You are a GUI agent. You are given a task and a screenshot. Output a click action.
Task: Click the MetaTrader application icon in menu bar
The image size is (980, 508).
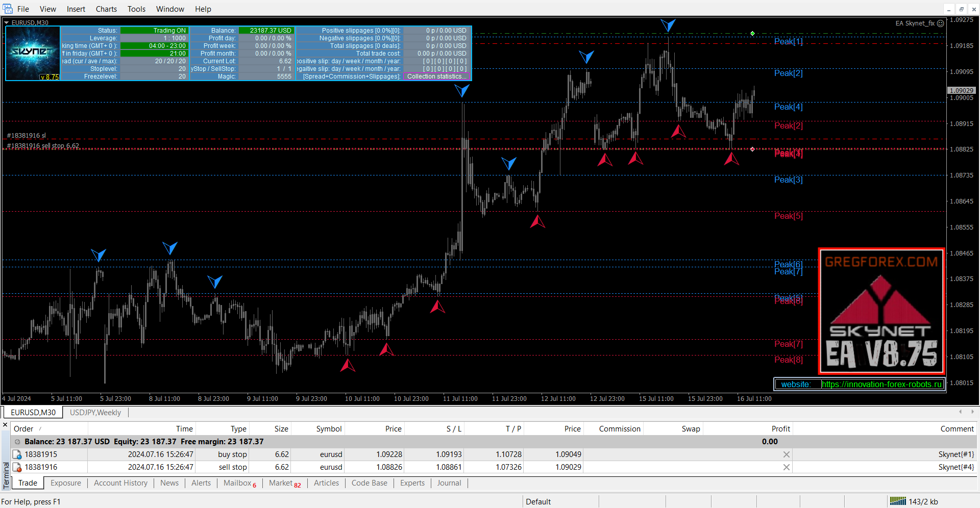(8, 9)
